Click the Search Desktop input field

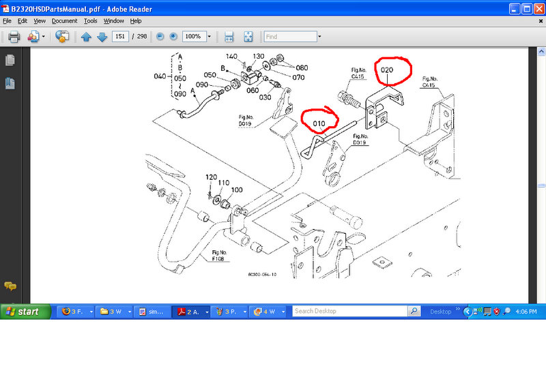(349, 311)
